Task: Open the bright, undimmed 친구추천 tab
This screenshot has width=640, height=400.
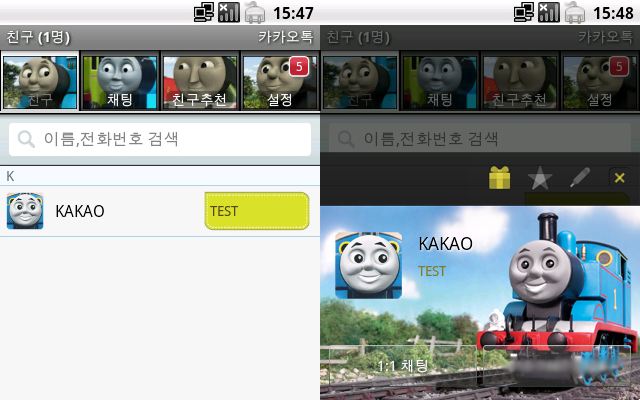Action: (x=200, y=82)
